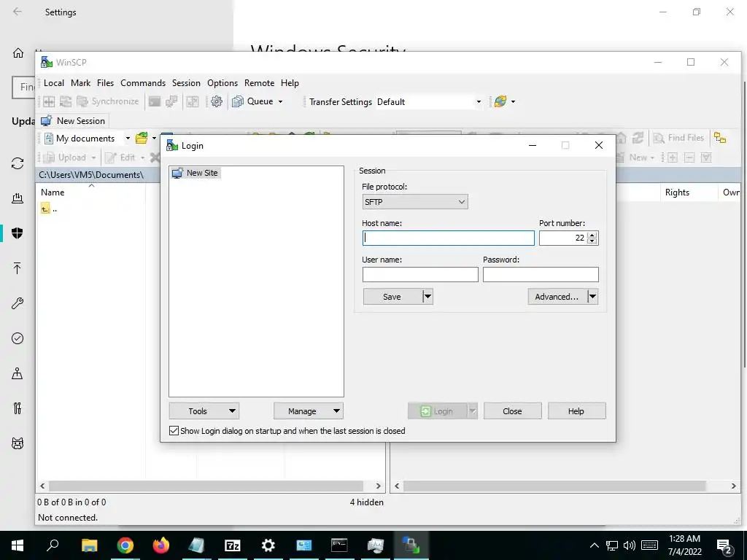Click the Port number field

pos(563,238)
